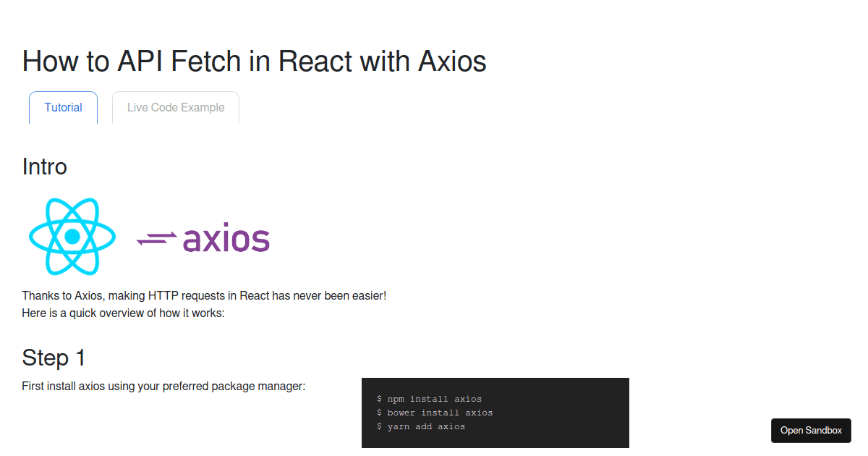Click the 'First install axios' instruction text
Screen dimensions: 868x456
(164, 386)
